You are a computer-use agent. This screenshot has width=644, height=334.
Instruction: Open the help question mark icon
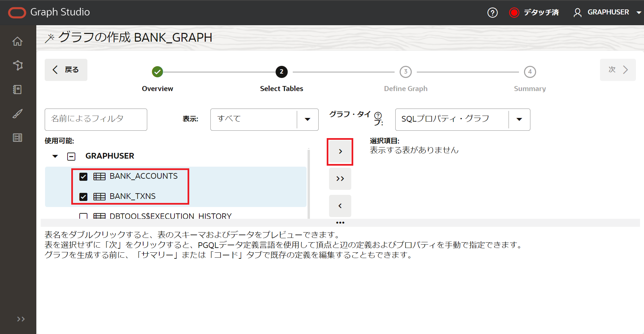tap(492, 13)
